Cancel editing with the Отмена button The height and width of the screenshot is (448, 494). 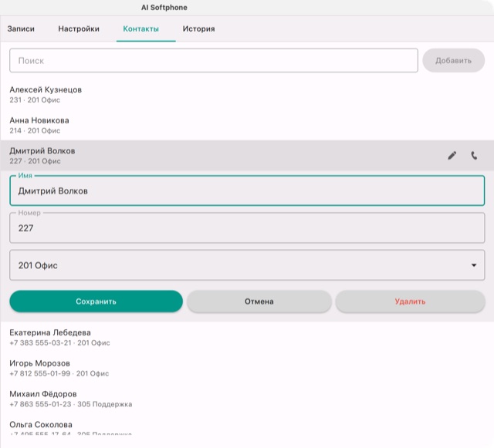coord(259,301)
